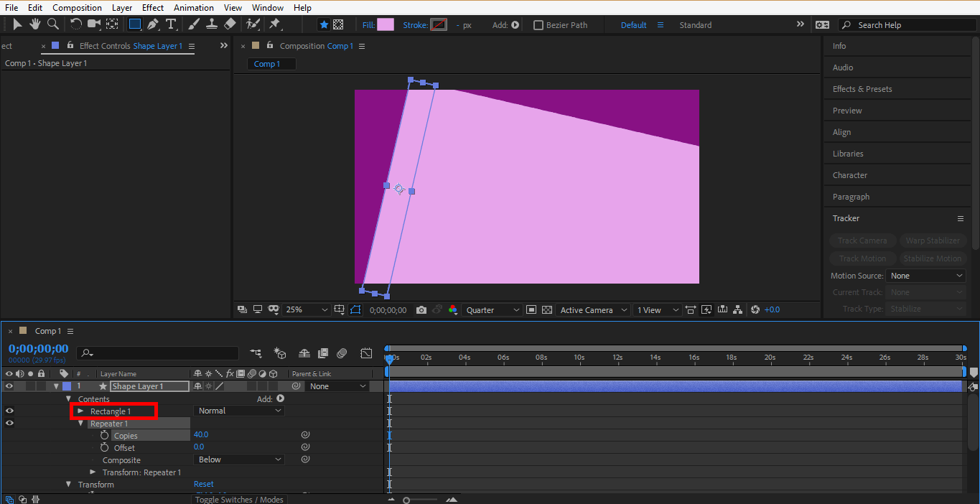Select the Type tool
Image resolution: width=980 pixels, height=504 pixels.
[171, 24]
